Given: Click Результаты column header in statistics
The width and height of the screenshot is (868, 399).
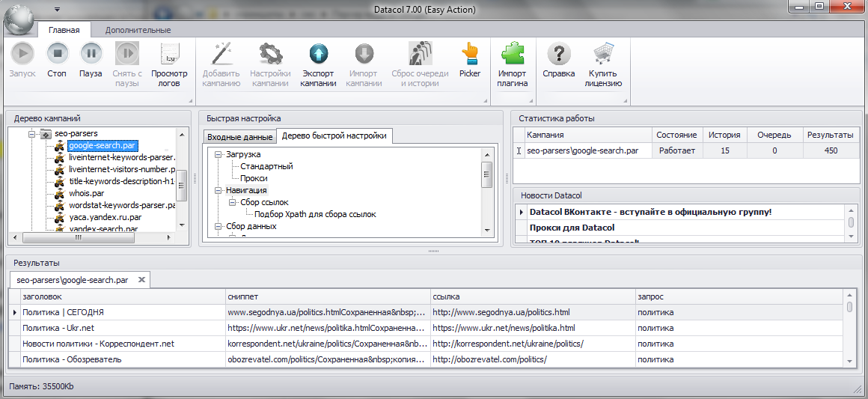Looking at the screenshot, I should pos(830,135).
